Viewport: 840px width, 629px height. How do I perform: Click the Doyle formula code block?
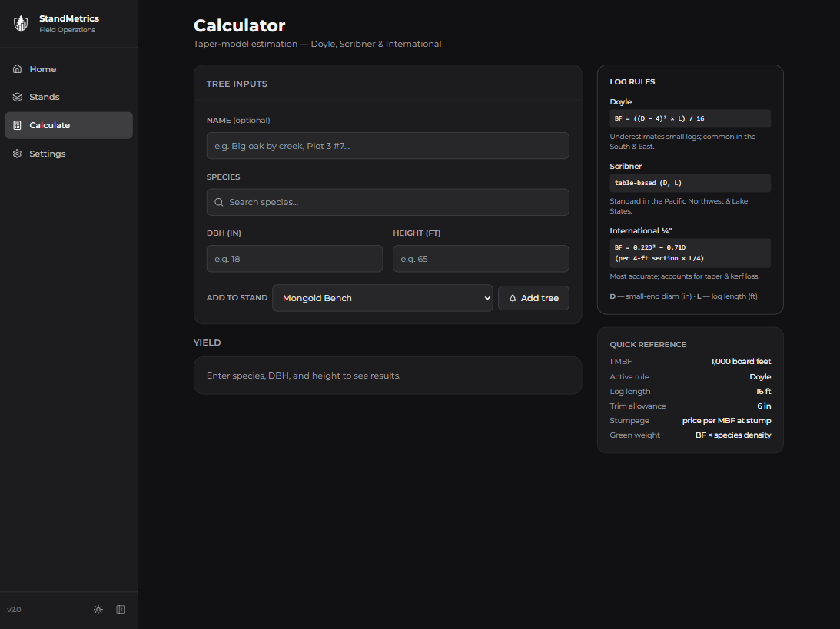pos(689,118)
